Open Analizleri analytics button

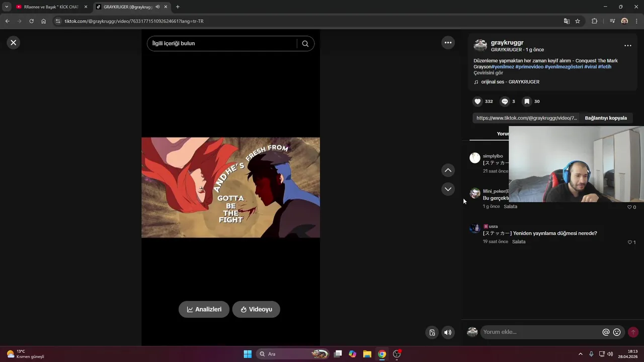pos(204,309)
